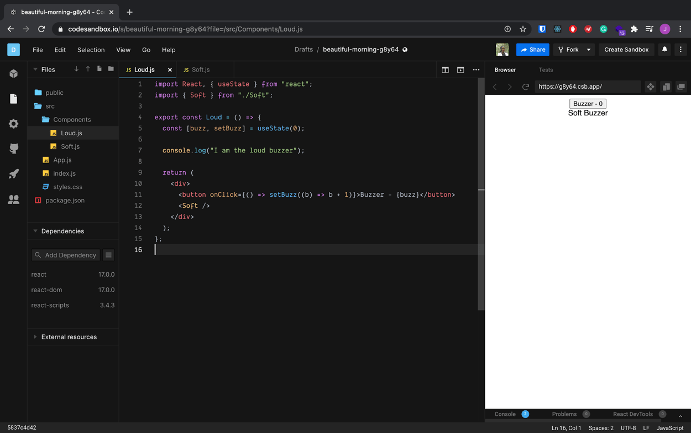
Task: Click the Share button
Action: pos(532,49)
